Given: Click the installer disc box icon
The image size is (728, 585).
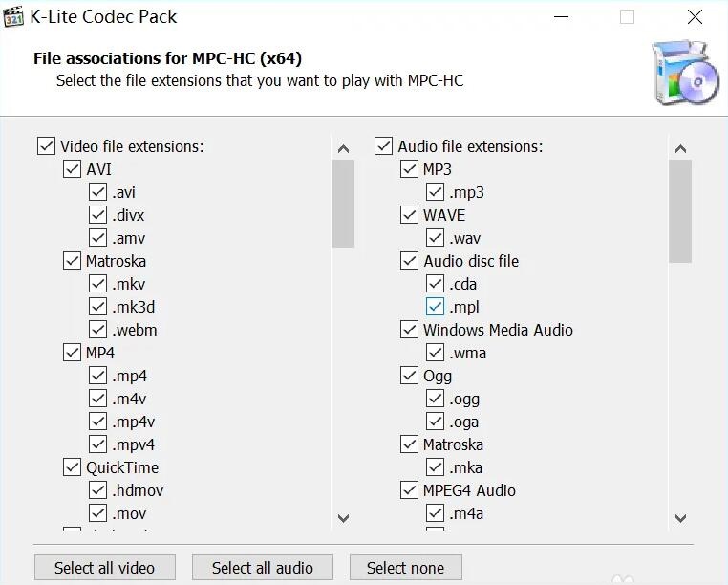Looking at the screenshot, I should click(x=685, y=73).
